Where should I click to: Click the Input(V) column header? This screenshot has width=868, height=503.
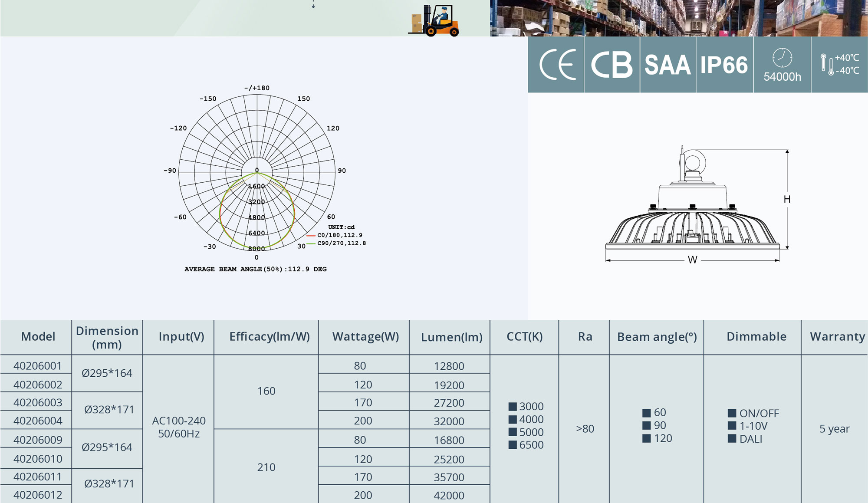[181, 337]
